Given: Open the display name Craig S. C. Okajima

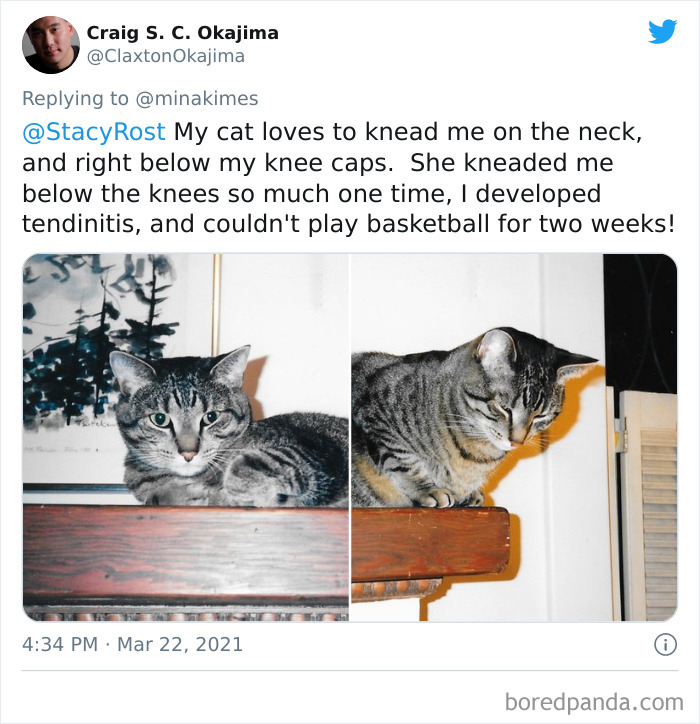Looking at the screenshot, I should pos(182,33).
